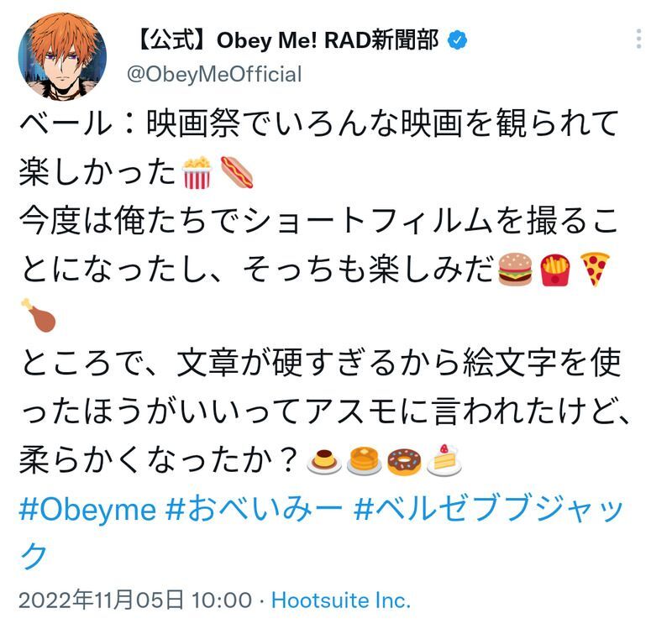672x629 pixels.
Task: Click the blue verified badge icon
Action: (x=457, y=40)
